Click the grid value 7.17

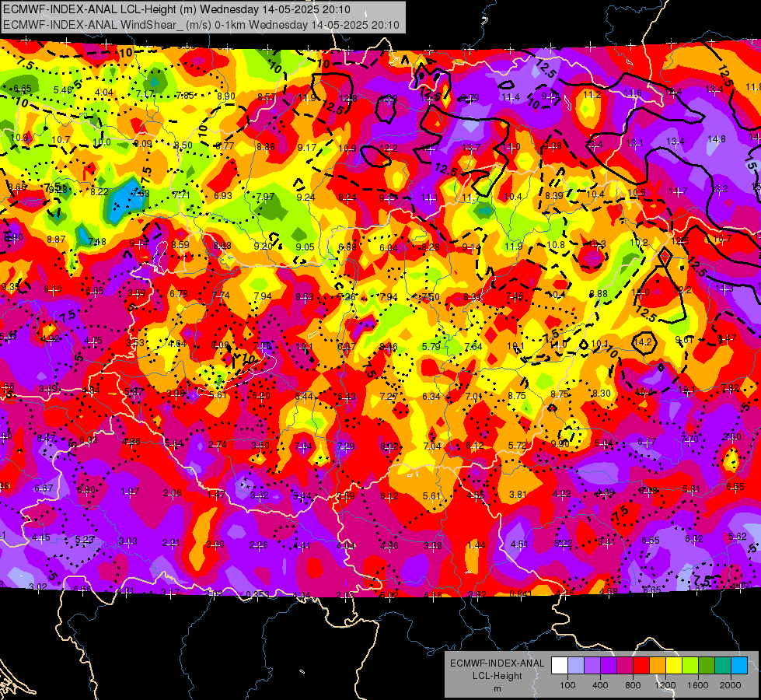[x=145, y=94]
